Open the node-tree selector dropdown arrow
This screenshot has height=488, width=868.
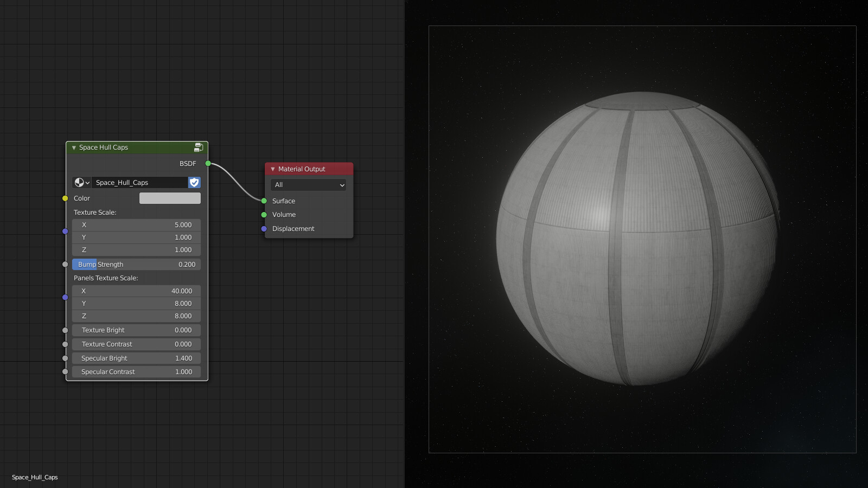(x=87, y=182)
